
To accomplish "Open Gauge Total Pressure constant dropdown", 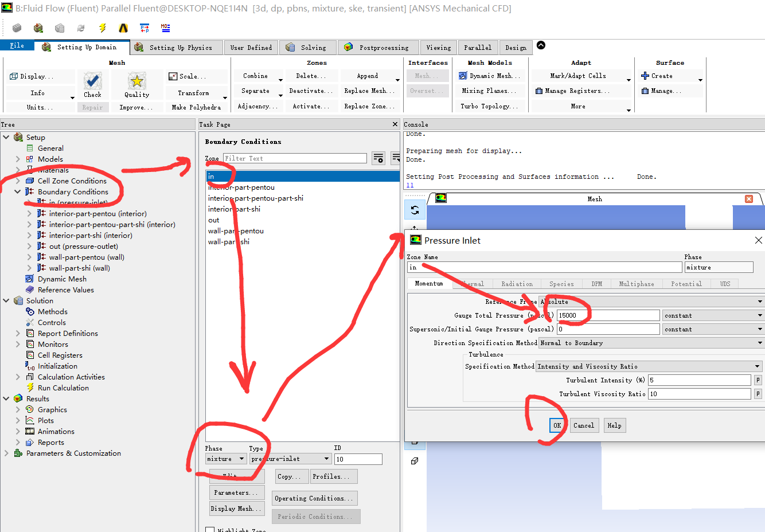I will [713, 315].
